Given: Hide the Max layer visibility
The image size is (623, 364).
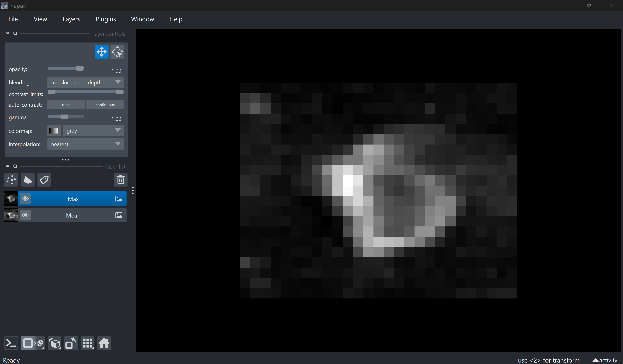Looking at the screenshot, I should pos(25,199).
